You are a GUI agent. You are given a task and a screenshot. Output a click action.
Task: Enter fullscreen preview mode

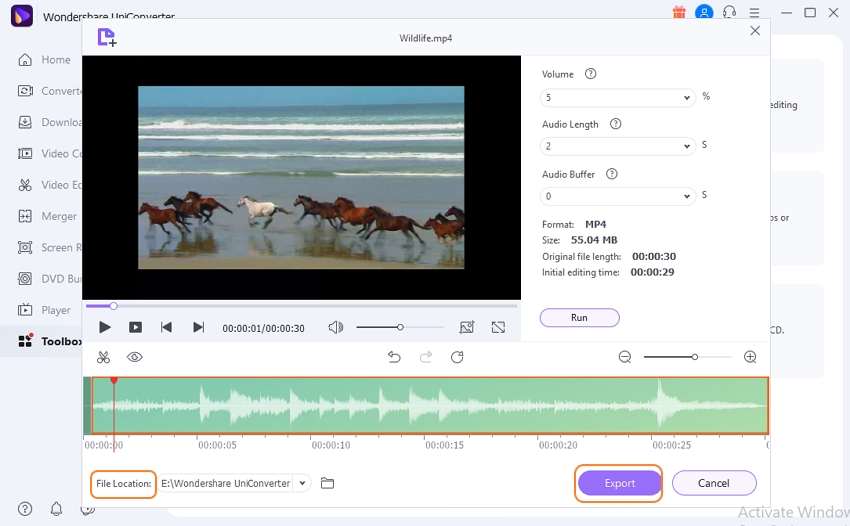click(498, 327)
